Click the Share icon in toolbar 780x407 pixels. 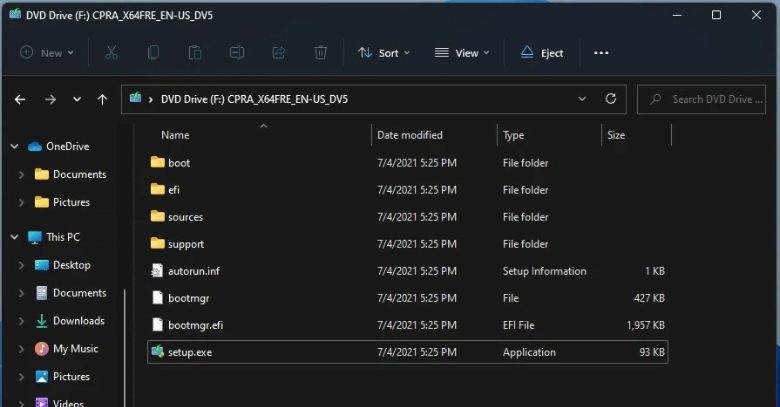(279, 53)
